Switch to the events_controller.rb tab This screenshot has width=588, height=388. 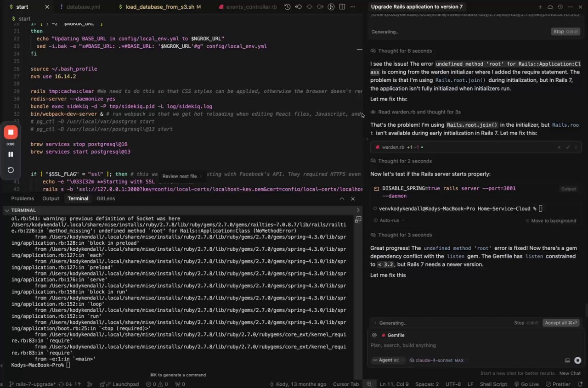click(x=248, y=7)
